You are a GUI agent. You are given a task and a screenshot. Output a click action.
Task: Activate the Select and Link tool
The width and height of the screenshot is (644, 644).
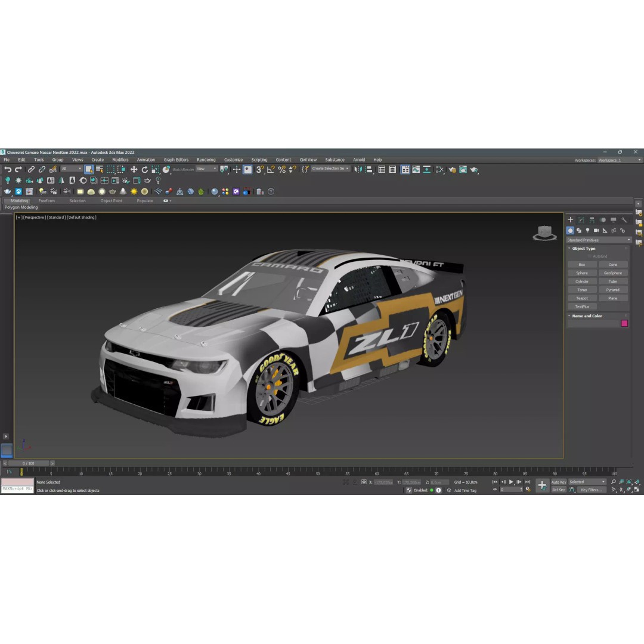pyautogui.click(x=31, y=169)
